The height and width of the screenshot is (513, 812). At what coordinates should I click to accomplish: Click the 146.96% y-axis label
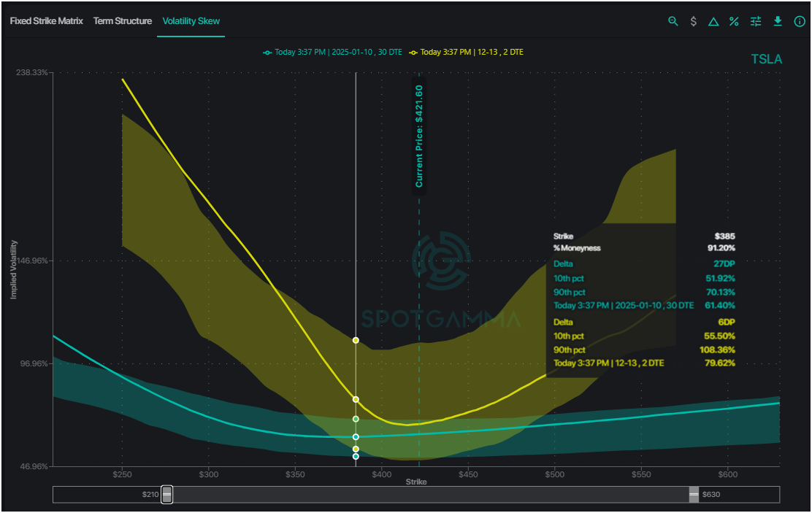pos(32,261)
